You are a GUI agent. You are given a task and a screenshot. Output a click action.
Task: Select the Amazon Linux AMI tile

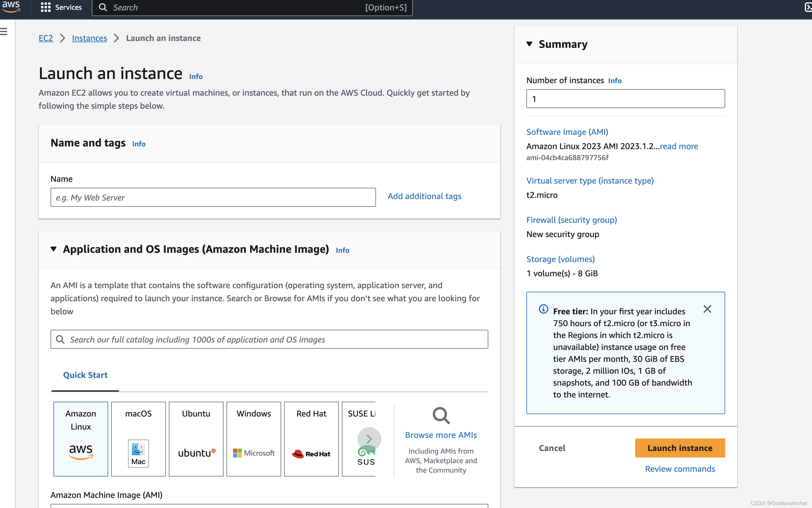(x=81, y=439)
